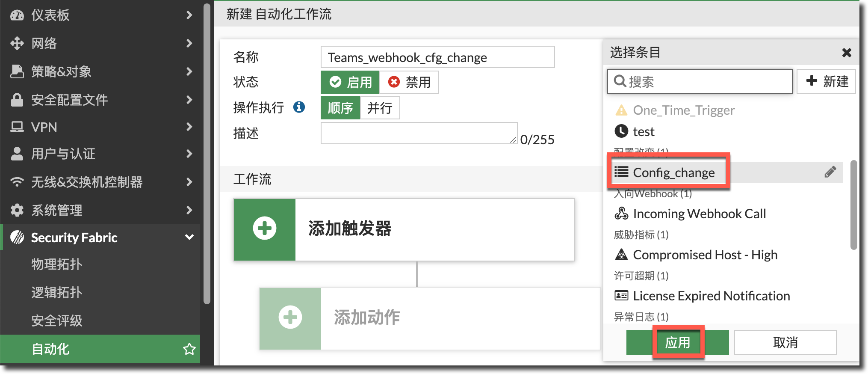Set status to 启用

(x=350, y=82)
